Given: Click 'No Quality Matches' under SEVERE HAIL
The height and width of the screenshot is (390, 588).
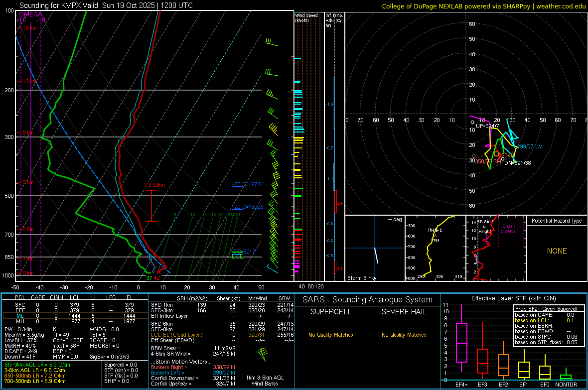Looking at the screenshot, I should 404,335.
